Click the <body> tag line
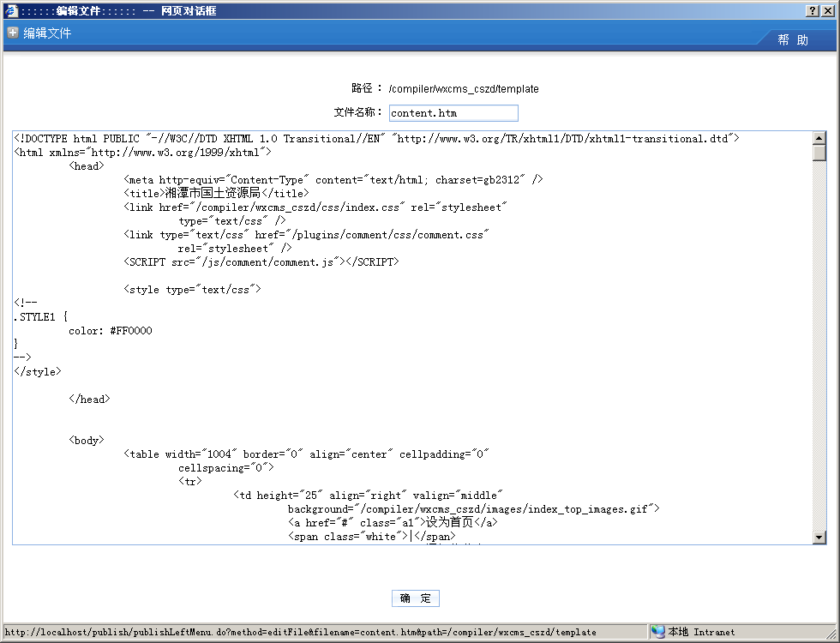The image size is (840, 643). (x=87, y=440)
